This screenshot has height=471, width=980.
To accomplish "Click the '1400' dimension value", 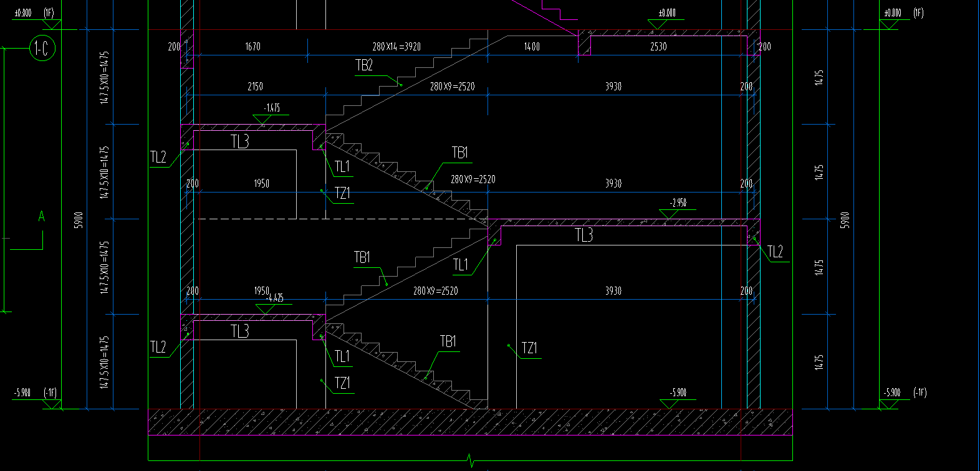I will 532,47.
